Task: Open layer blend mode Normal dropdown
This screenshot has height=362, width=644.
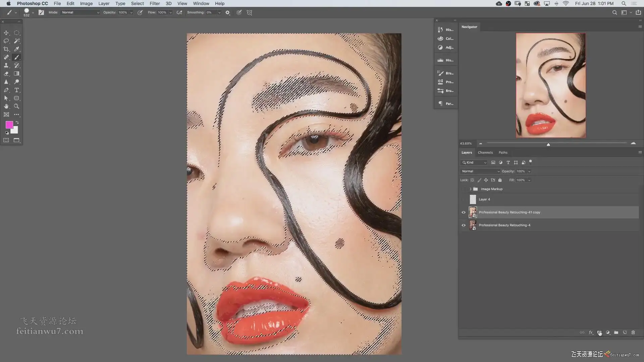Action: 480,171
